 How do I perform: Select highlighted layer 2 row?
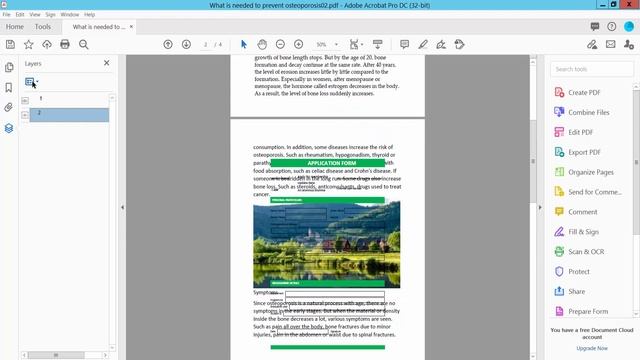tap(69, 115)
